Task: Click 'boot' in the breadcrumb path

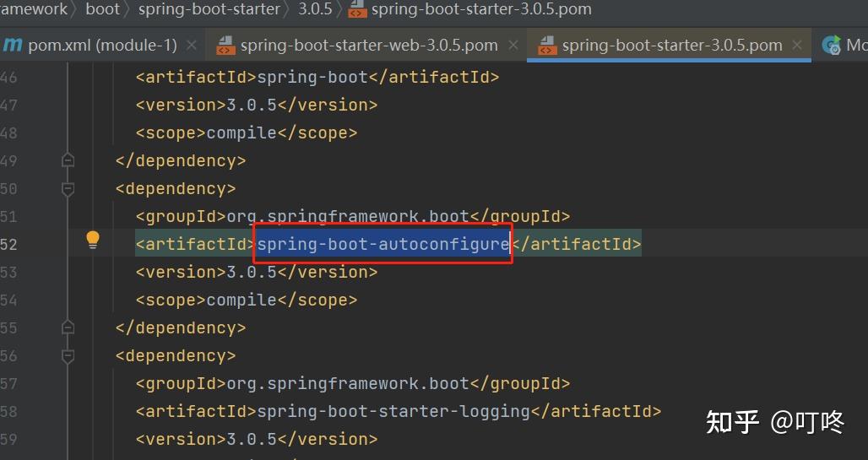Action: pos(102,8)
